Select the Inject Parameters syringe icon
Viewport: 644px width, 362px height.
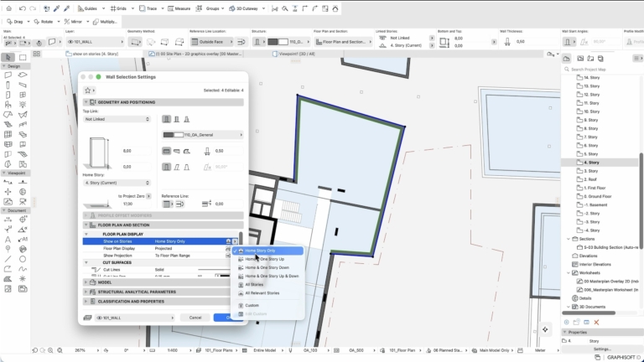(67, 8)
